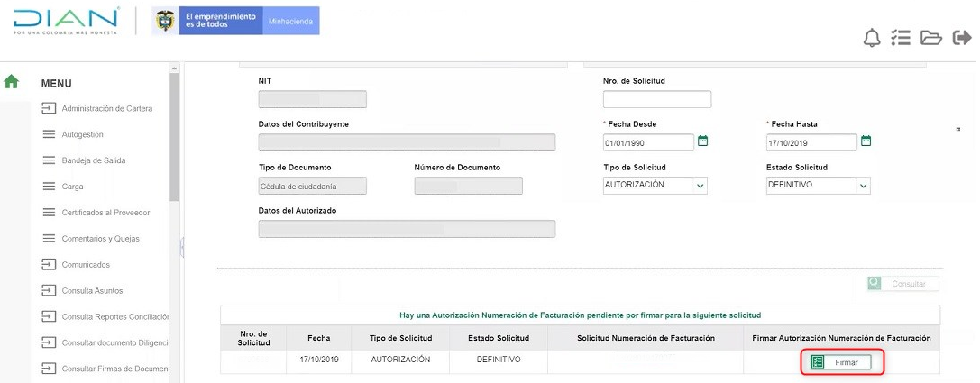Viewport: 980px width, 383px height.
Task: Select Autogestión from the side menu
Action: [x=82, y=135]
